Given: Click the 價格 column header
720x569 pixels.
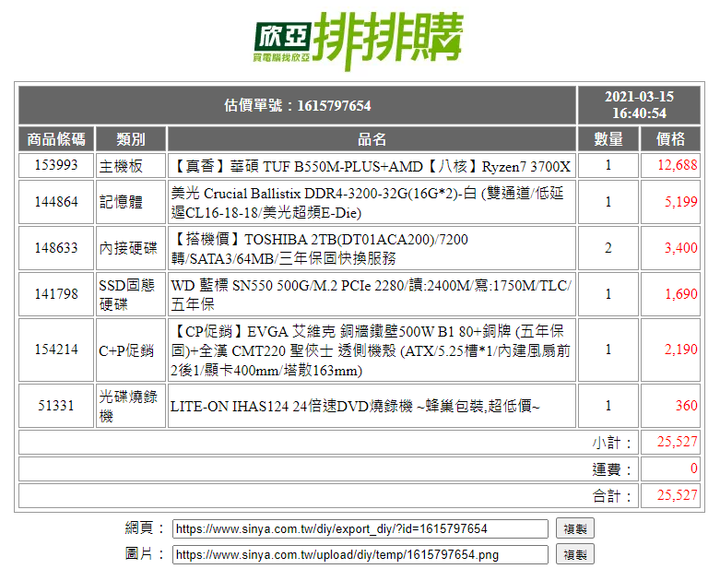Looking at the screenshot, I should click(x=670, y=139).
